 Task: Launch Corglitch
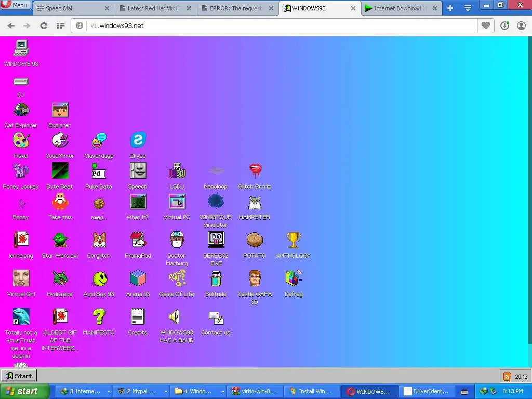pos(99,240)
